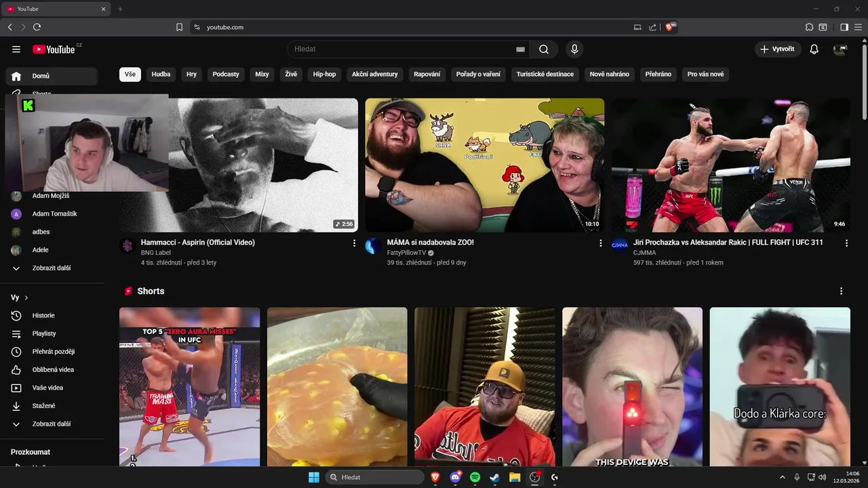
Task: Expand Zobrazit další below Stažené
Action: pyautogui.click(x=53, y=424)
